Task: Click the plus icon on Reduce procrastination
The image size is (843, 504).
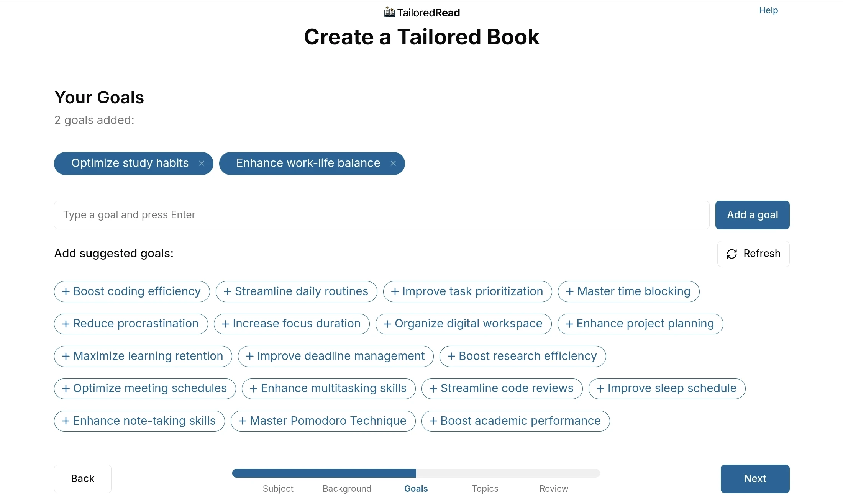Action: (66, 324)
